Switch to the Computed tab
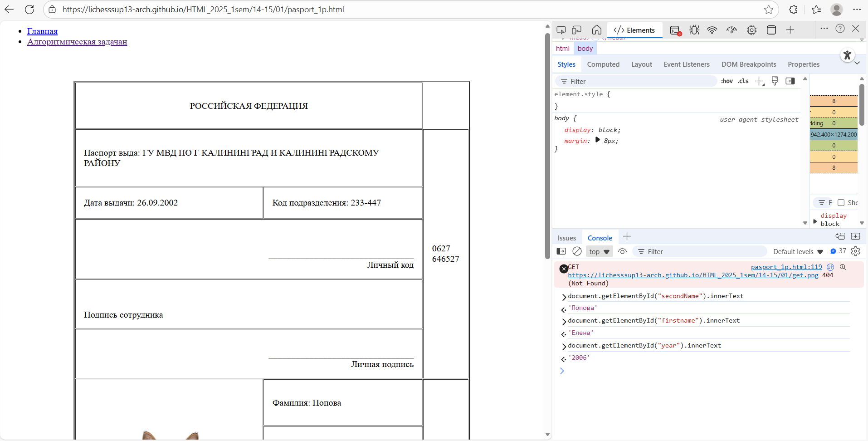Image resolution: width=868 pixels, height=441 pixels. coord(603,64)
